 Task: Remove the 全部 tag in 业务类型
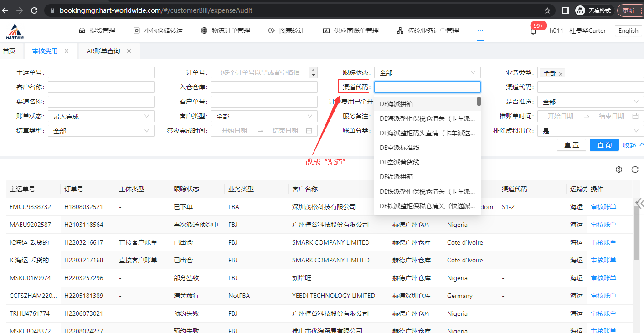tap(561, 73)
